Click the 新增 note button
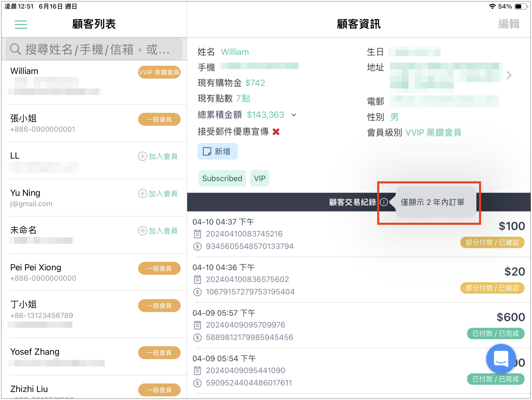 218,151
